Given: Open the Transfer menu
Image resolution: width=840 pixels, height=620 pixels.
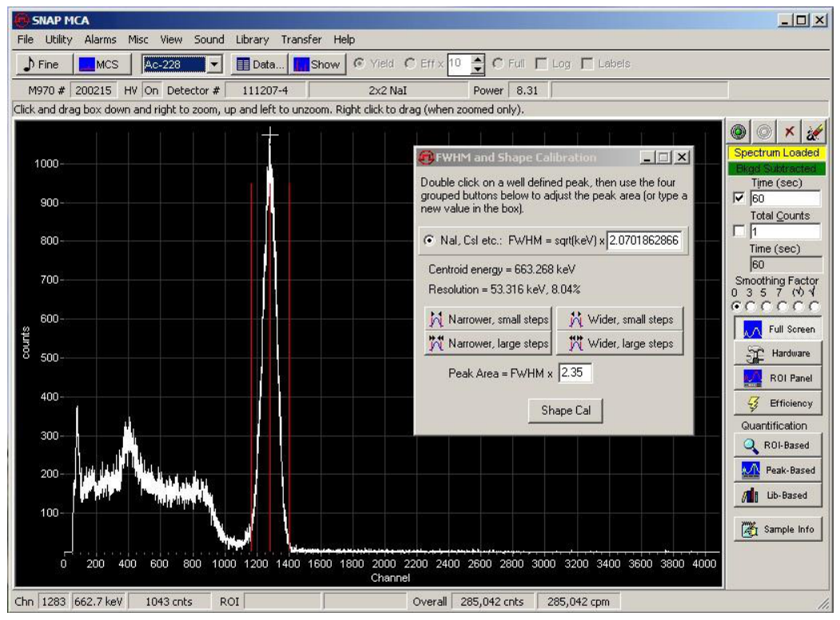Looking at the screenshot, I should click(301, 40).
